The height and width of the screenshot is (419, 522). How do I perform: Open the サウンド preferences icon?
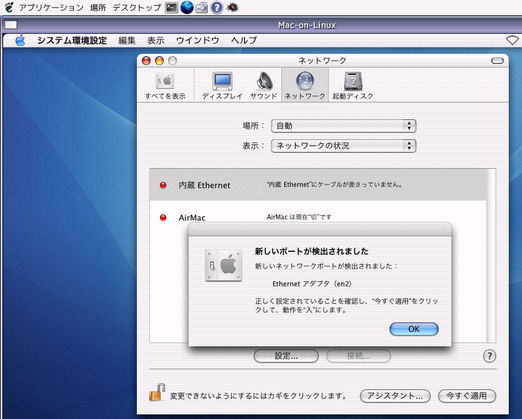pos(264,86)
